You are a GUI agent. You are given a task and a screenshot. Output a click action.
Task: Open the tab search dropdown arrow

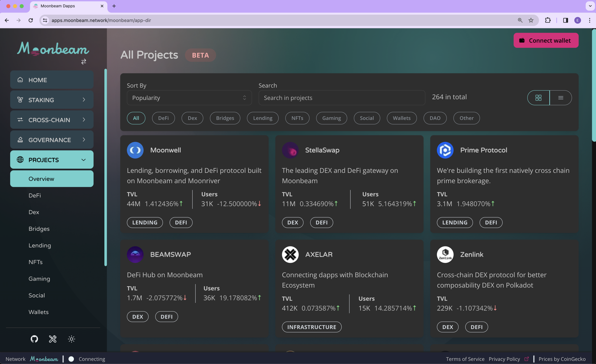coord(590,6)
